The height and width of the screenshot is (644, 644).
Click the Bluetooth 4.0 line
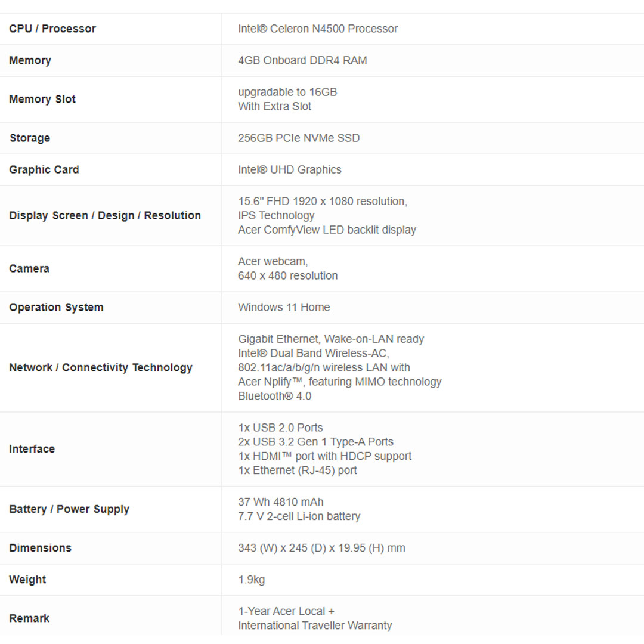[274, 396]
